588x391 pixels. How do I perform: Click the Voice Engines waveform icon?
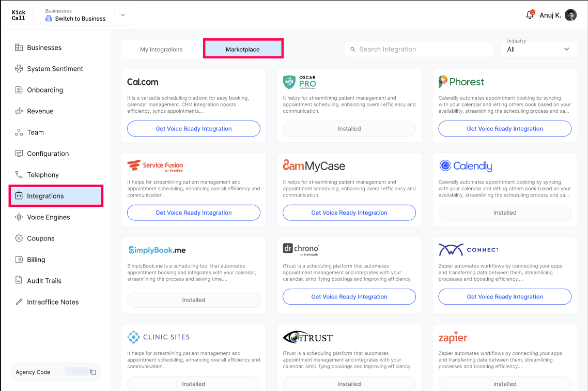click(x=19, y=217)
